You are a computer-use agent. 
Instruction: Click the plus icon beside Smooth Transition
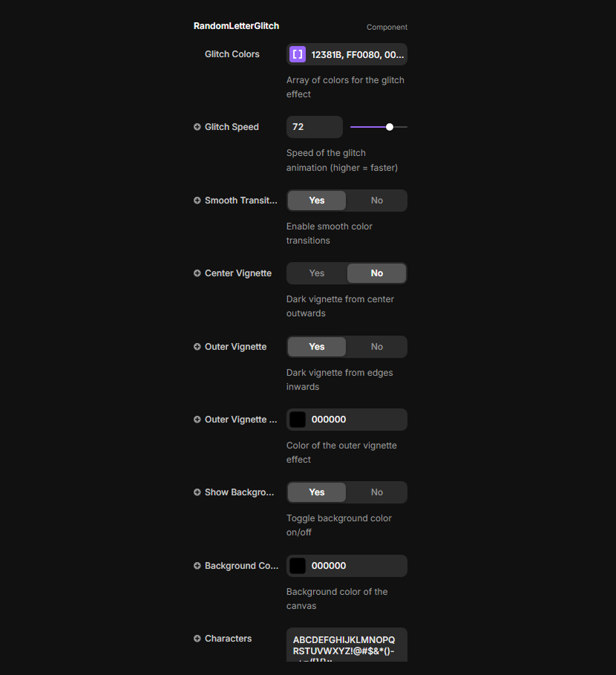pyautogui.click(x=197, y=200)
